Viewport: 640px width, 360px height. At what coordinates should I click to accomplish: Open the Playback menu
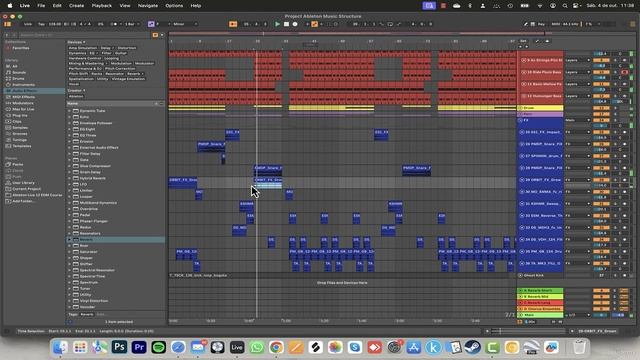pyautogui.click(x=102, y=6)
